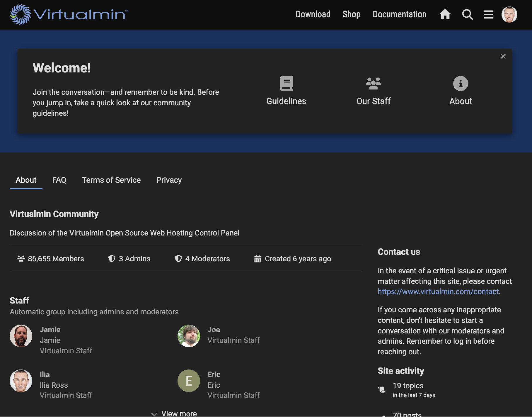Click the home icon in header
Image resolution: width=532 pixels, height=417 pixels.
pyautogui.click(x=445, y=14)
